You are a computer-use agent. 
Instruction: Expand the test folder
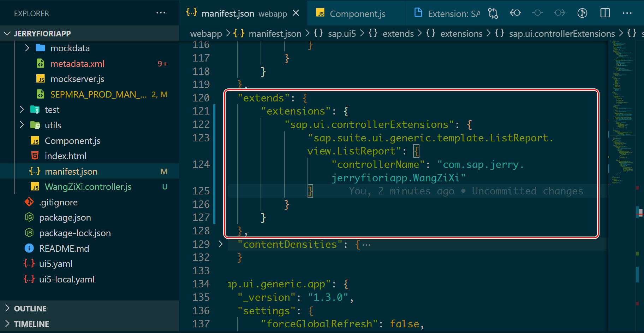pos(22,110)
